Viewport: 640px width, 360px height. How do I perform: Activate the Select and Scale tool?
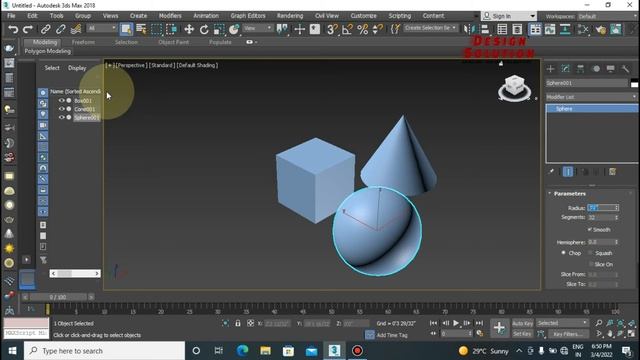tap(219, 29)
